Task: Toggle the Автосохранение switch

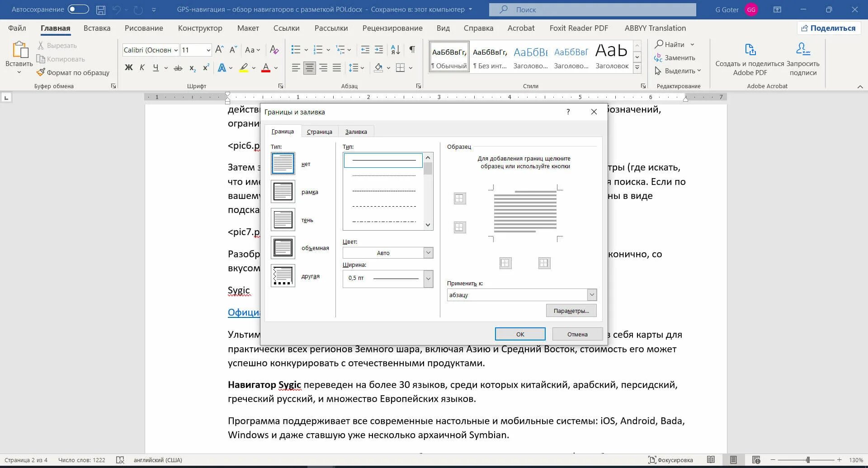Action: coord(78,9)
